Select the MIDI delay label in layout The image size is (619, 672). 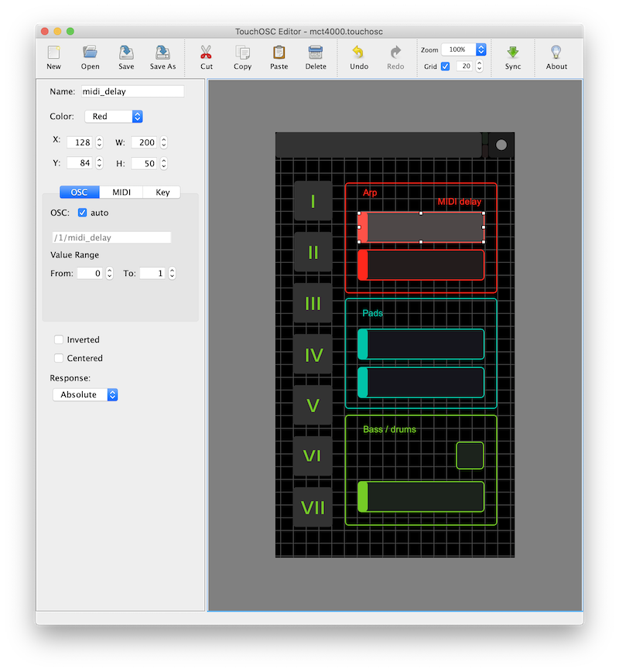460,202
